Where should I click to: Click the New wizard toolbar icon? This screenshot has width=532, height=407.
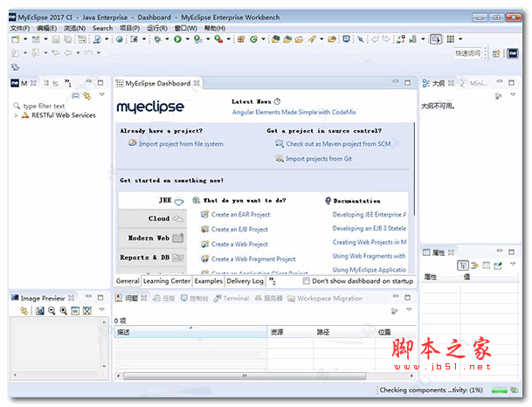16,39
